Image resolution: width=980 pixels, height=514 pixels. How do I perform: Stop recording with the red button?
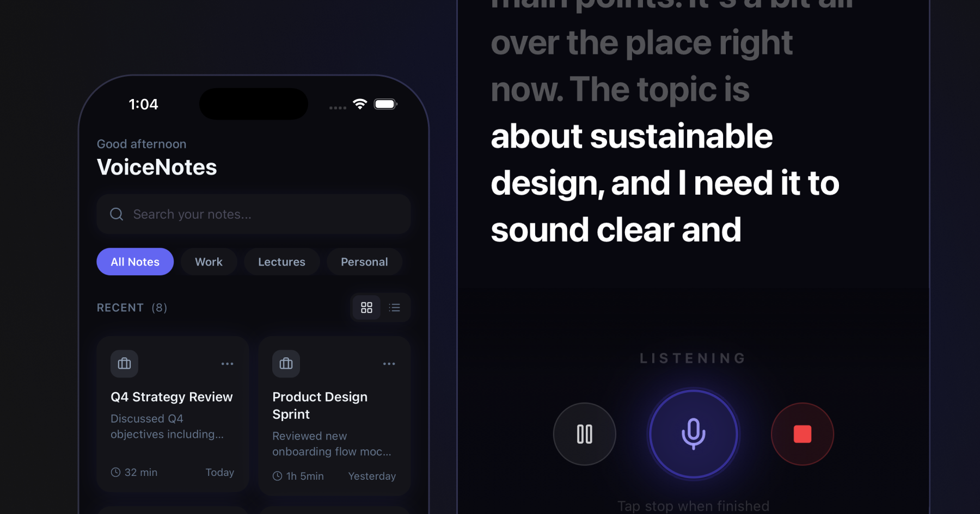[802, 434]
